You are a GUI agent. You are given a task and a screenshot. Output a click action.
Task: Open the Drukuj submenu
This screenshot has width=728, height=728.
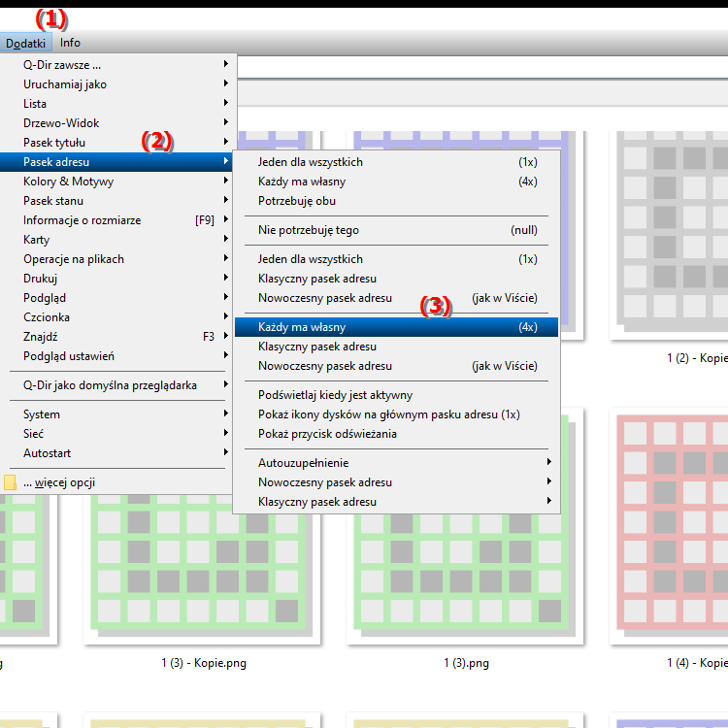118,279
